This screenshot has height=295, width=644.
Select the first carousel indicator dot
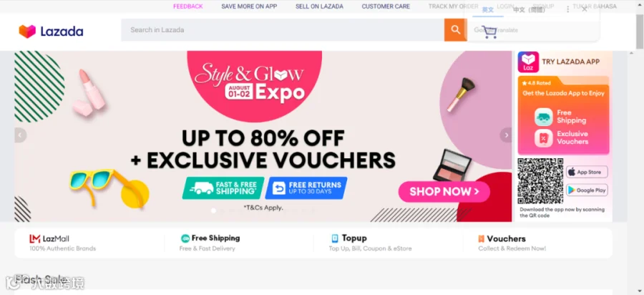[x=213, y=211]
